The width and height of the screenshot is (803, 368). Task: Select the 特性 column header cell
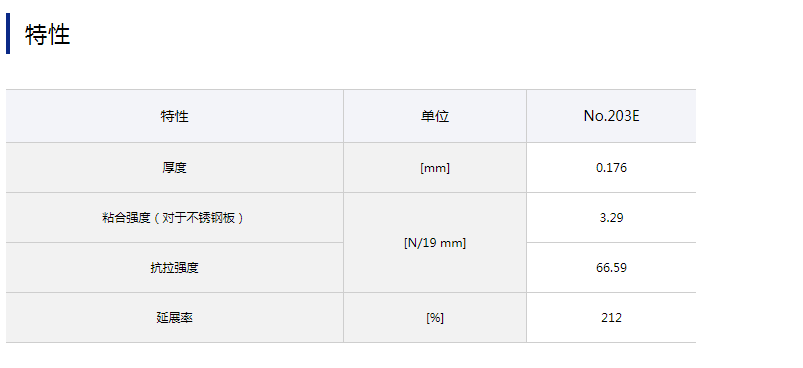tap(175, 116)
